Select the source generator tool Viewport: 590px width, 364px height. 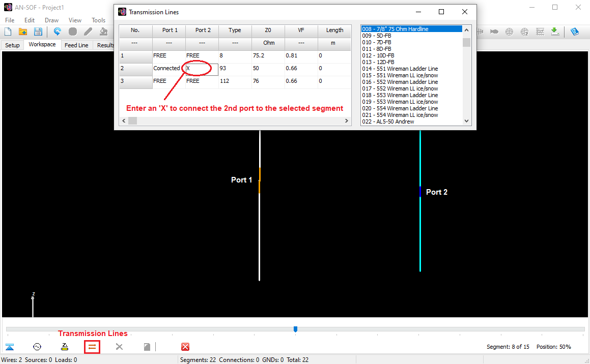37,346
